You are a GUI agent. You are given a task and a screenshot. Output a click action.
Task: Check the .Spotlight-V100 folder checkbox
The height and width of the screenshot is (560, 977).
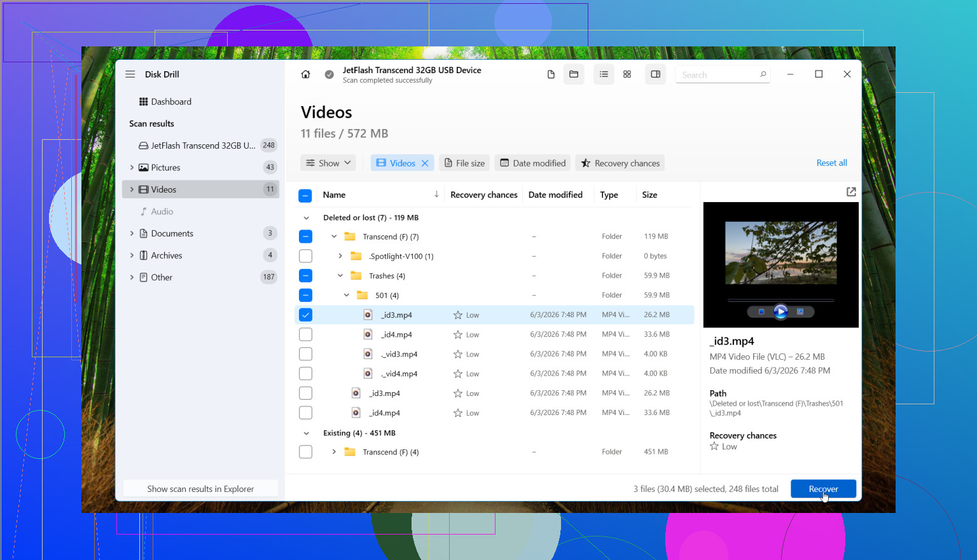305,256
